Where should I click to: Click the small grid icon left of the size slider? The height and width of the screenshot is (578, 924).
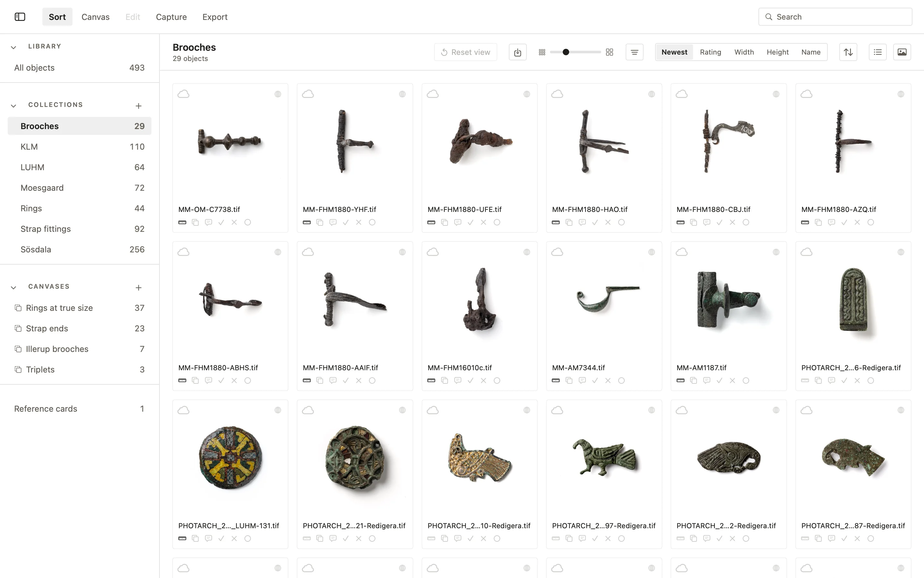coord(542,52)
